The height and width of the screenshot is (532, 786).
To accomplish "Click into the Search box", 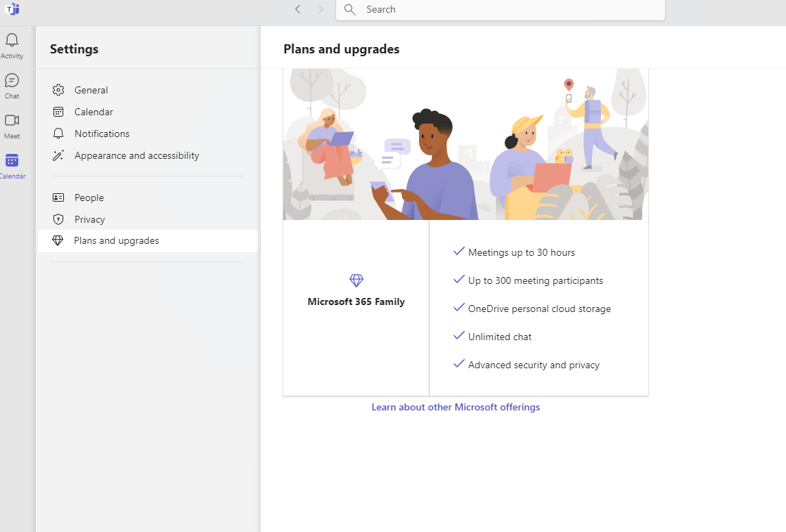I will (x=501, y=10).
